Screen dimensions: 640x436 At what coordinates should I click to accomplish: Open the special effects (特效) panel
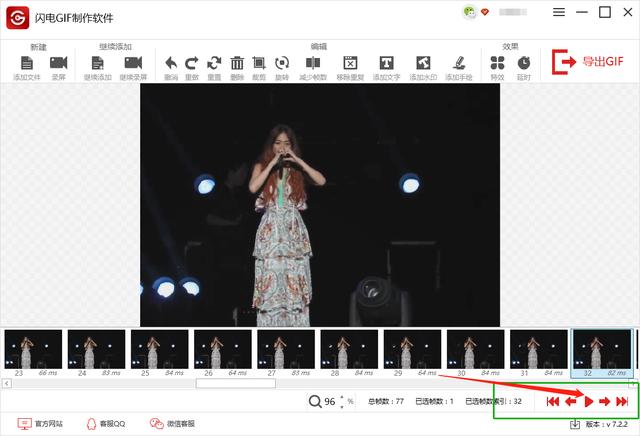(x=497, y=64)
